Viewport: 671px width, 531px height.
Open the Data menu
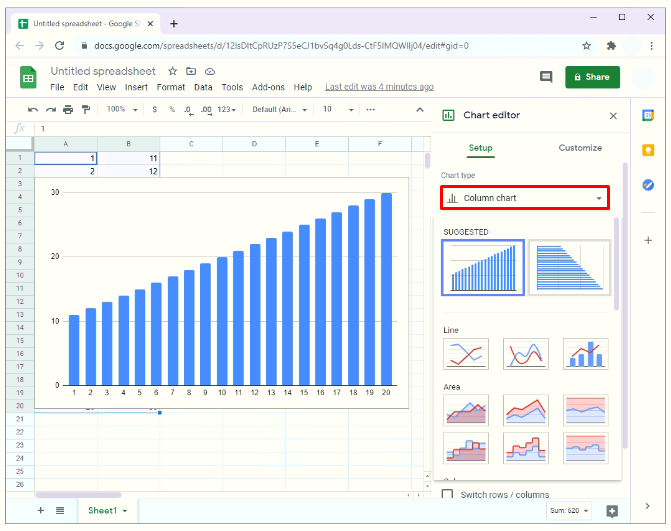pos(203,87)
